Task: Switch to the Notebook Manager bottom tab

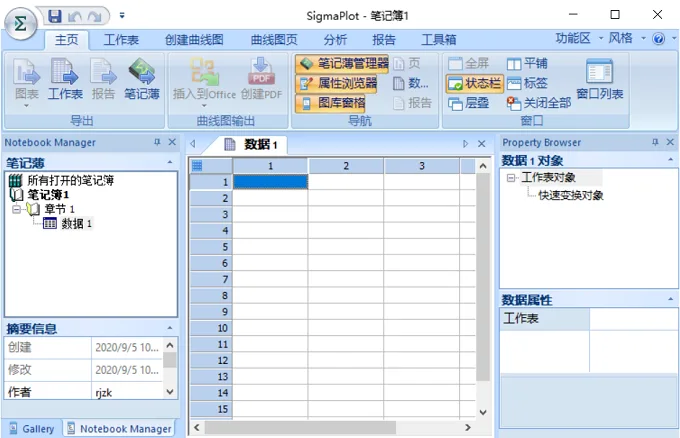Action: coord(119,428)
